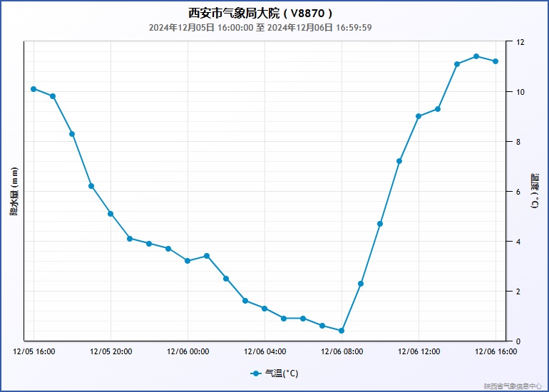549x392 pixels.
Task: Click the 8 tick on the temperature axis
Action: click(518, 142)
